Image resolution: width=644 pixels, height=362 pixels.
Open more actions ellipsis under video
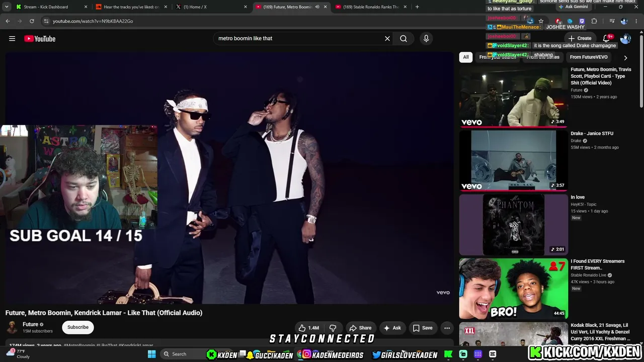click(447, 328)
